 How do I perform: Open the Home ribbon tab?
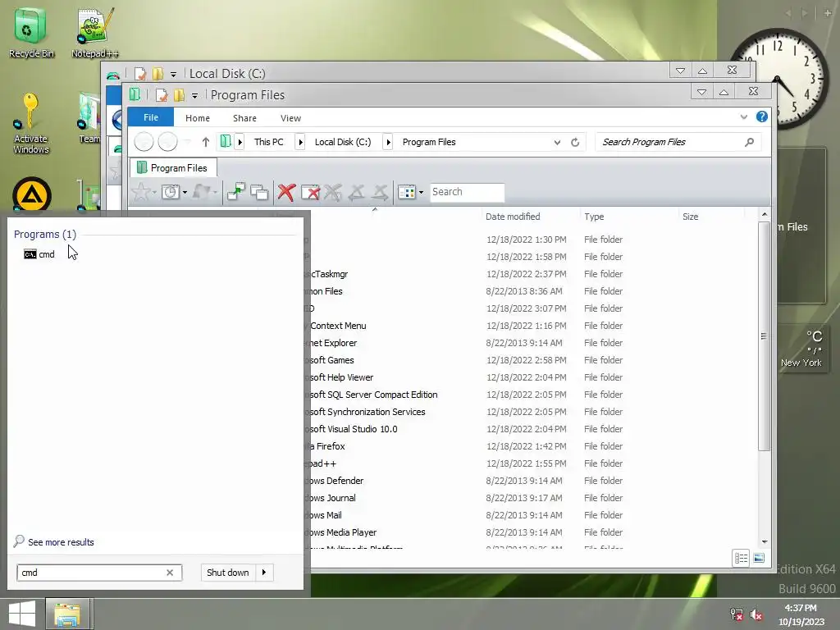pos(198,118)
